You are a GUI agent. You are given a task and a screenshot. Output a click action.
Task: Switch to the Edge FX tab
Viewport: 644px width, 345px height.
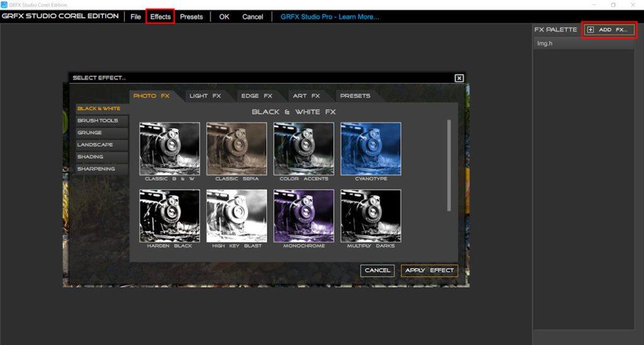(x=256, y=96)
